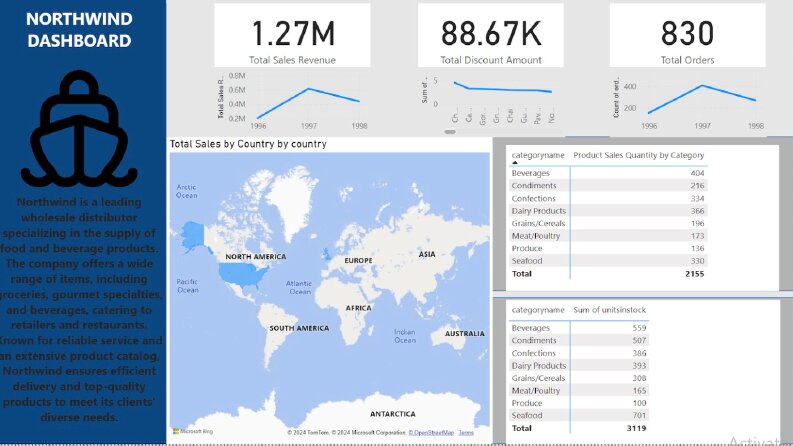Select the Total Sales Revenue card

tap(292, 35)
